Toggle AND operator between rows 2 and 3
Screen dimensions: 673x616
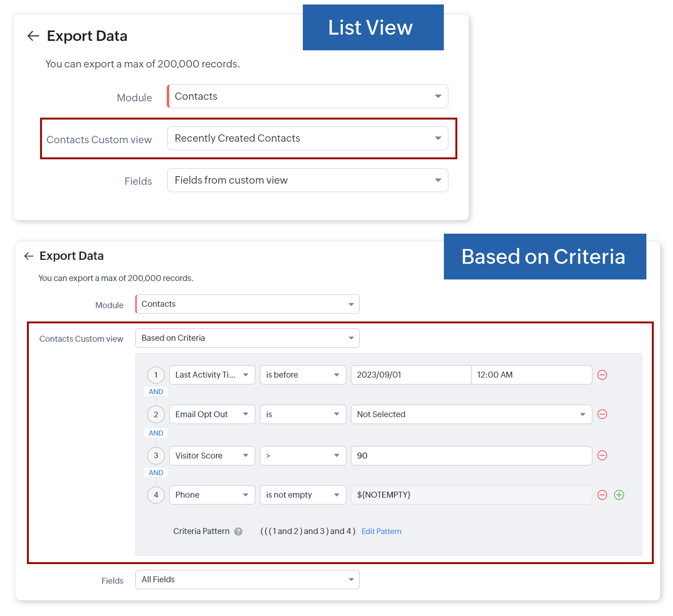tap(156, 433)
